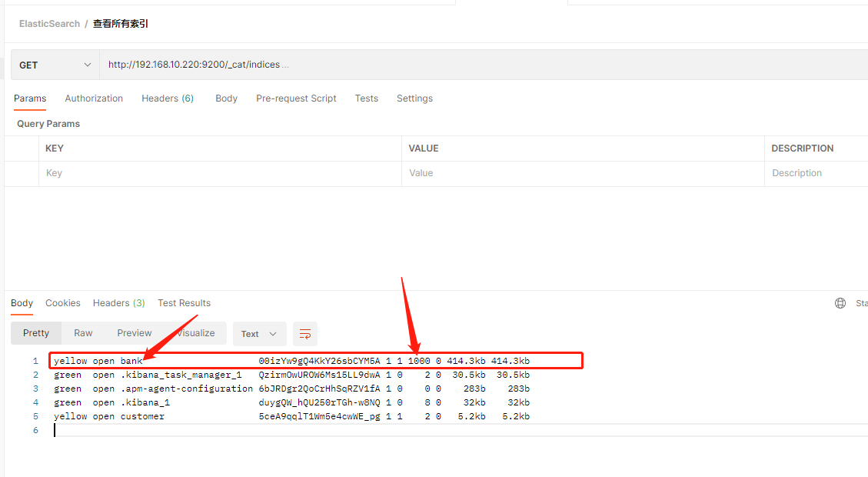Click the customer index name
This screenshot has height=477, width=868.
142,417
